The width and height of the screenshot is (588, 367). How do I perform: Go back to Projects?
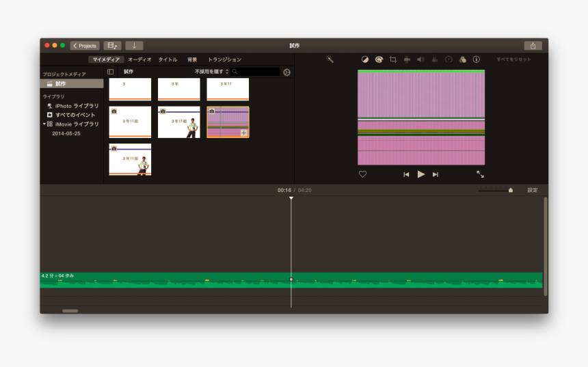pyautogui.click(x=85, y=46)
